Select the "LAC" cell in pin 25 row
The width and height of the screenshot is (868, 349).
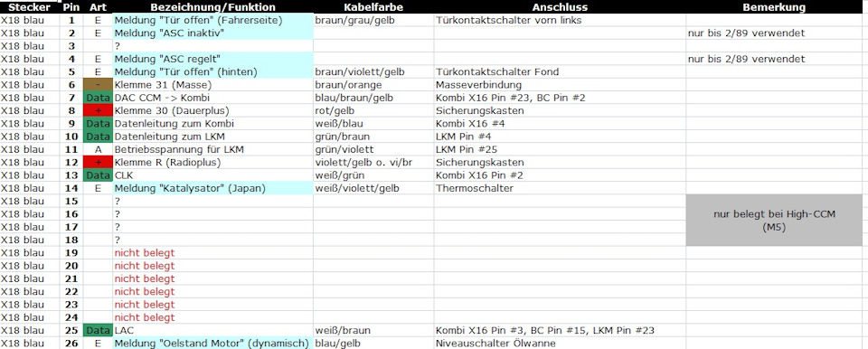213,330
